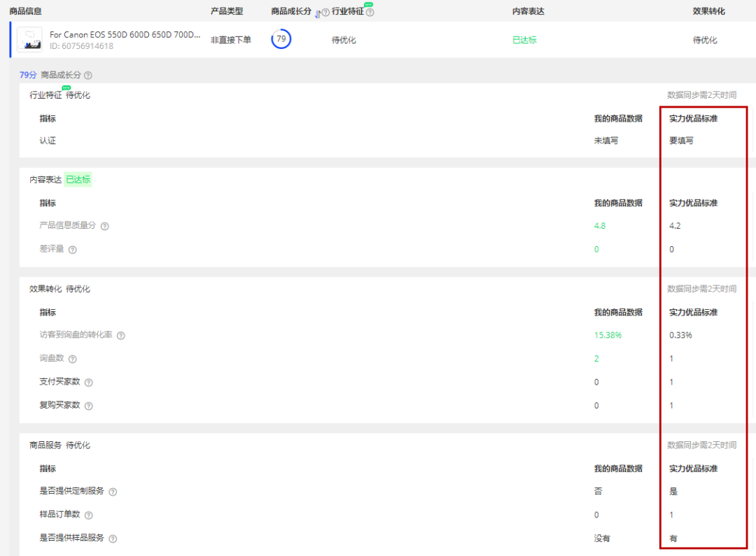Show help for 询盘数
This screenshot has height=556, width=756.
[x=72, y=359]
